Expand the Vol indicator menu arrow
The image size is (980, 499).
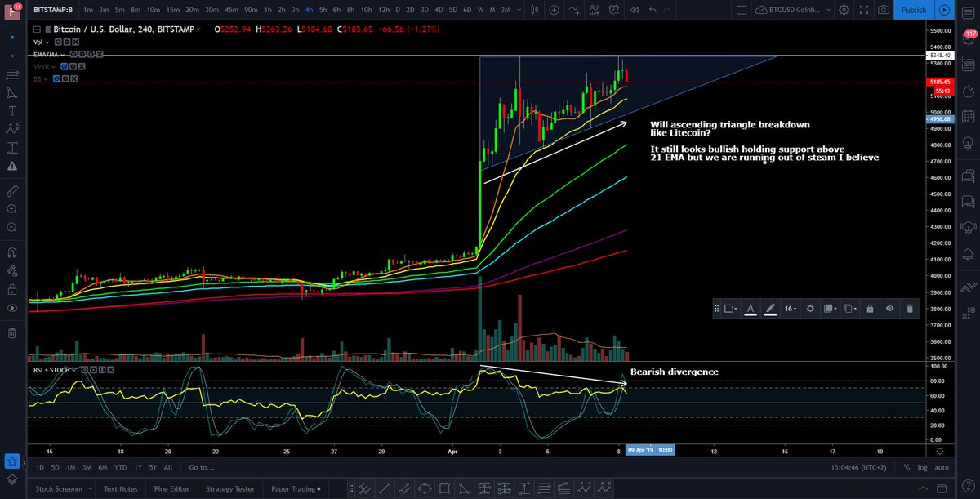coord(47,42)
